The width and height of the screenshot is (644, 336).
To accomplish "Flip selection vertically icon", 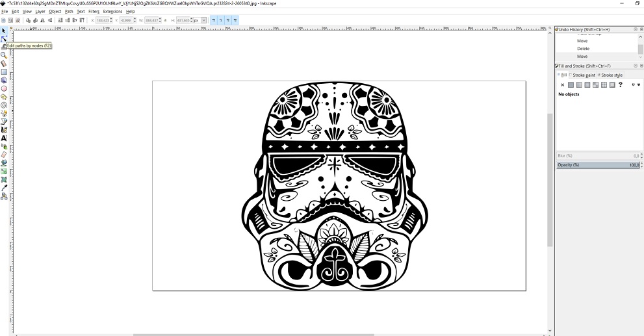I will point(50,20).
